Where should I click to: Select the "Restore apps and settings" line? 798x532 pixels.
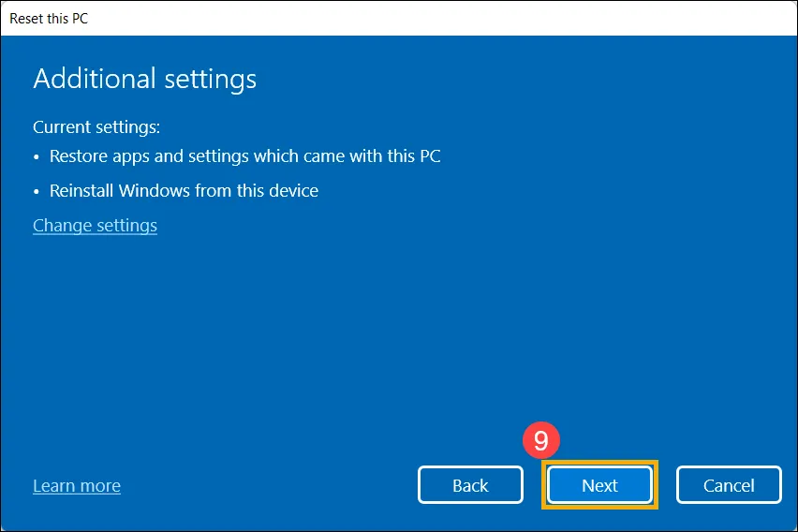244,156
